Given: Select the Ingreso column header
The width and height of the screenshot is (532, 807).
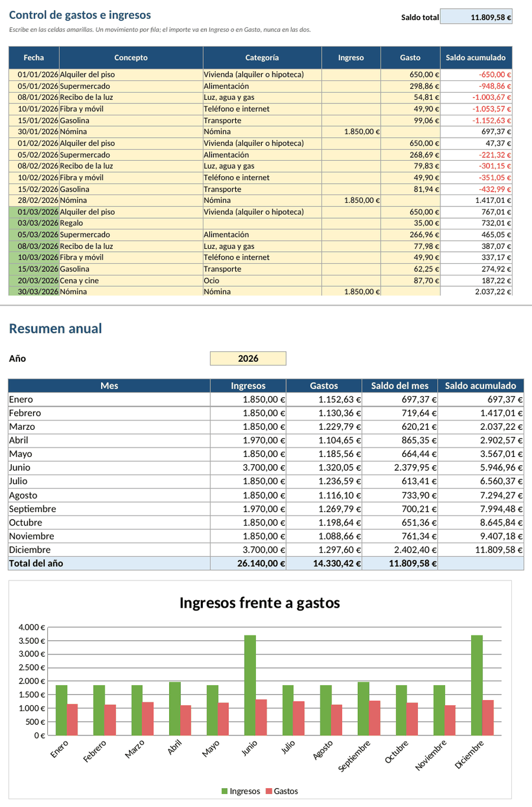Looking at the screenshot, I should pos(351,57).
